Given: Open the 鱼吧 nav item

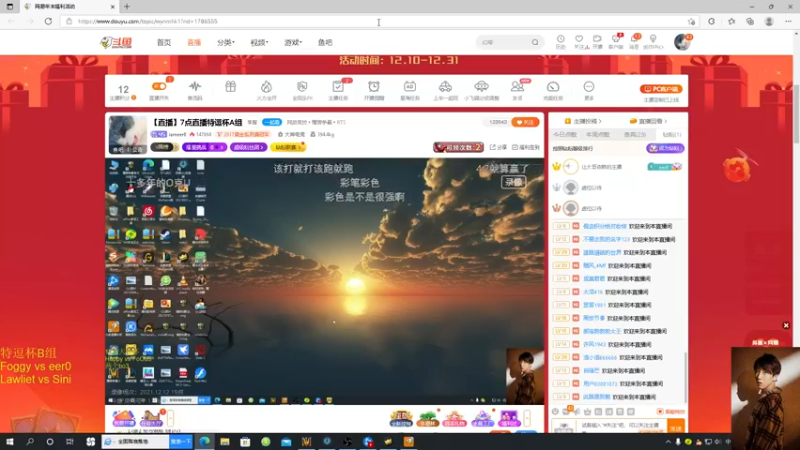Looking at the screenshot, I should pyautogui.click(x=325, y=42).
